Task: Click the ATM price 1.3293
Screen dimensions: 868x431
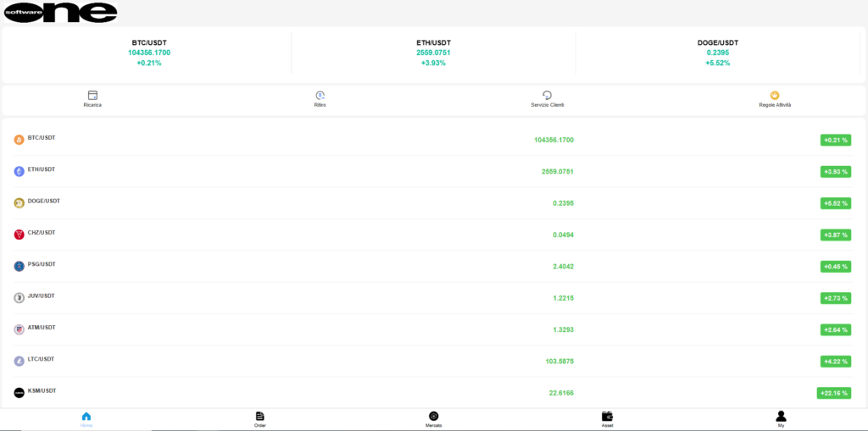Action: (563, 329)
